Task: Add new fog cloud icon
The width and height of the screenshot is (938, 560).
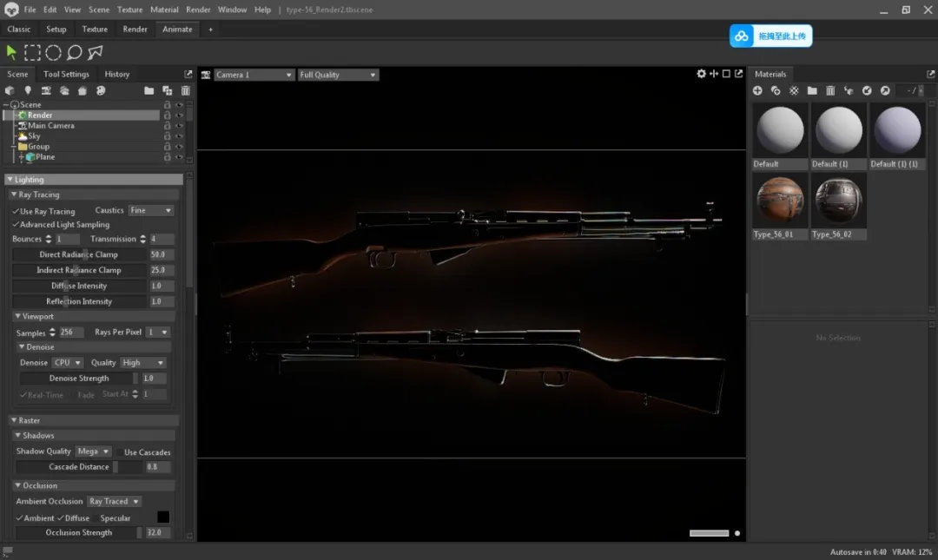Action: pos(64,90)
